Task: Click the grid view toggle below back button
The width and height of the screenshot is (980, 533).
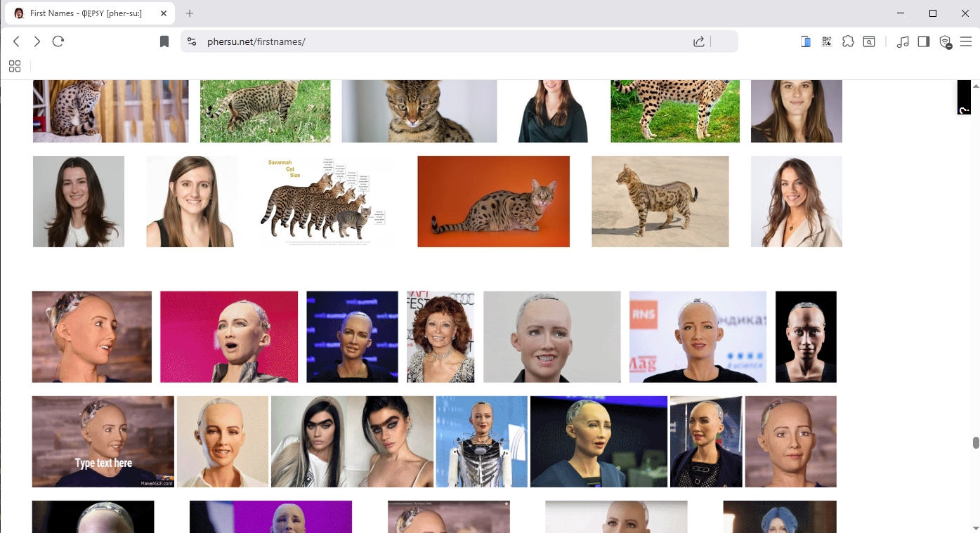Action: 14,66
